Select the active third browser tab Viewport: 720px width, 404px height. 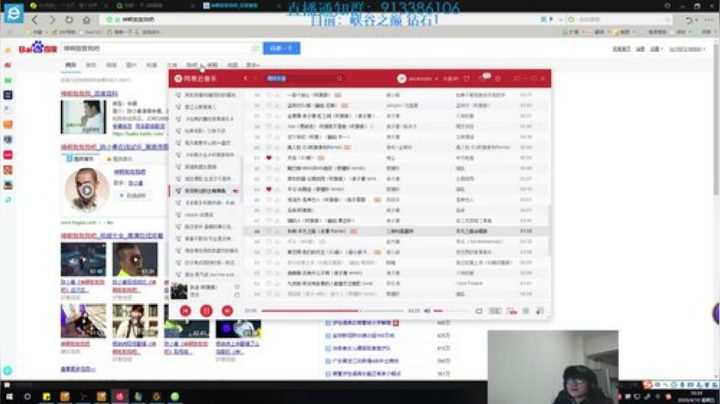tap(240, 6)
